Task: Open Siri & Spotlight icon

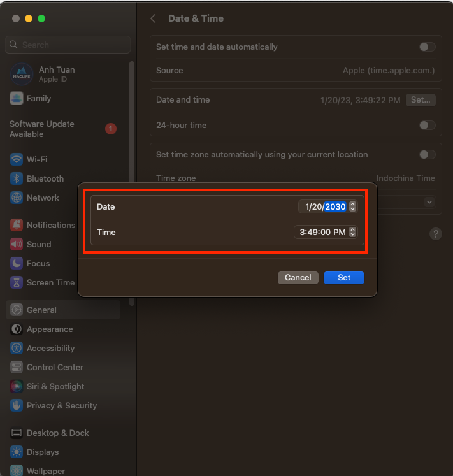Action: coord(17,386)
